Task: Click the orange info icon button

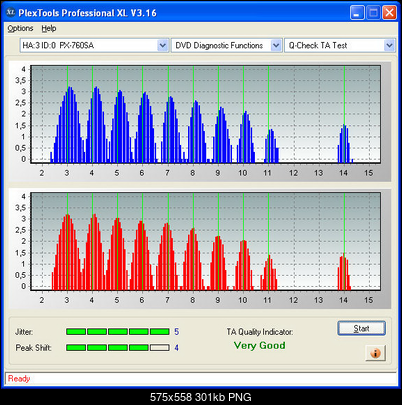Action: click(x=376, y=353)
